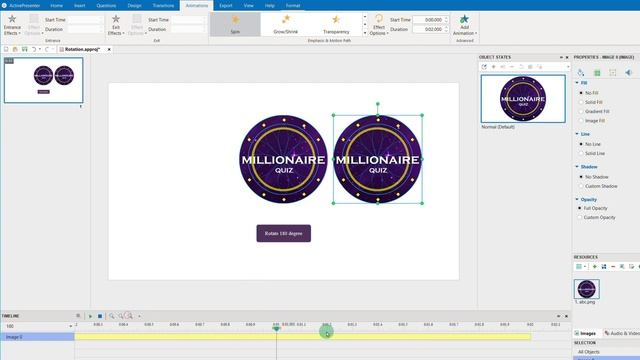
Task: Click the new project icon in quick toolbar
Action: (6, 49)
